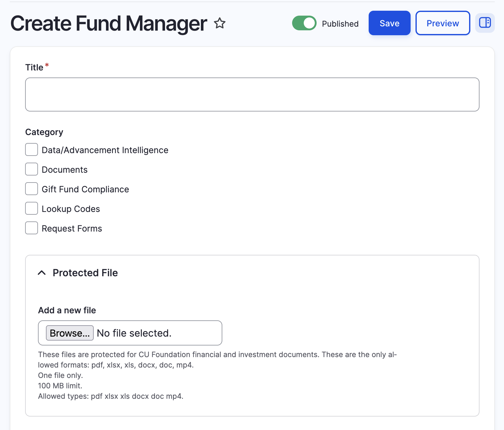Select the Lookup Codes checkbox
This screenshot has width=504, height=430.
(32, 209)
